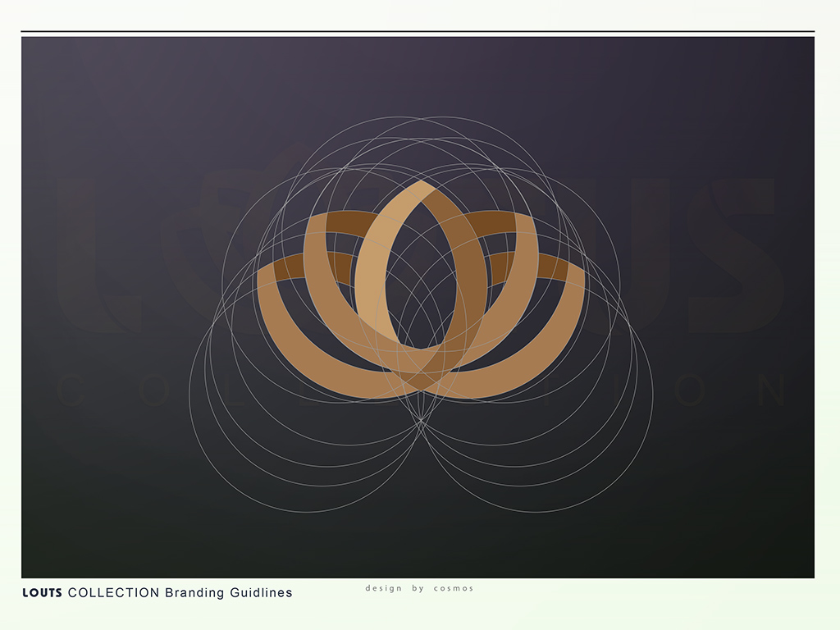This screenshot has width=840, height=630.
Task: Select the COLLECTION Branding Guidlines label
Action: pyautogui.click(x=180, y=592)
